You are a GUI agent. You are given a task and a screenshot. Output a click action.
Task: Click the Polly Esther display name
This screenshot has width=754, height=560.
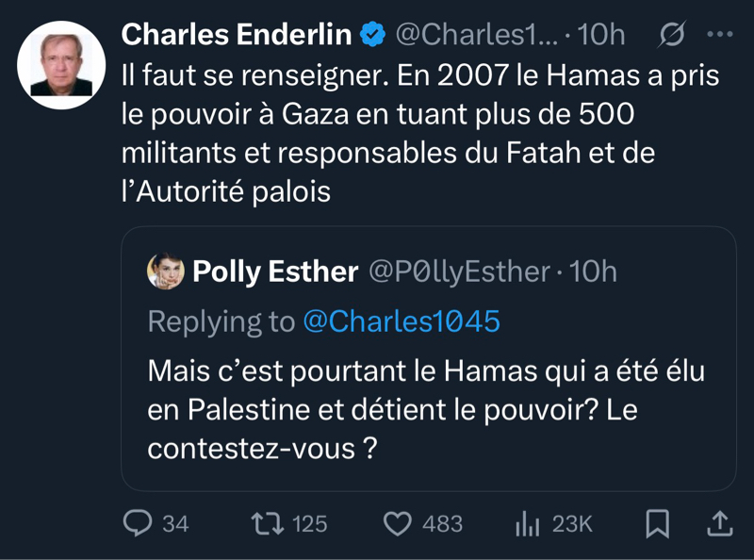click(275, 272)
